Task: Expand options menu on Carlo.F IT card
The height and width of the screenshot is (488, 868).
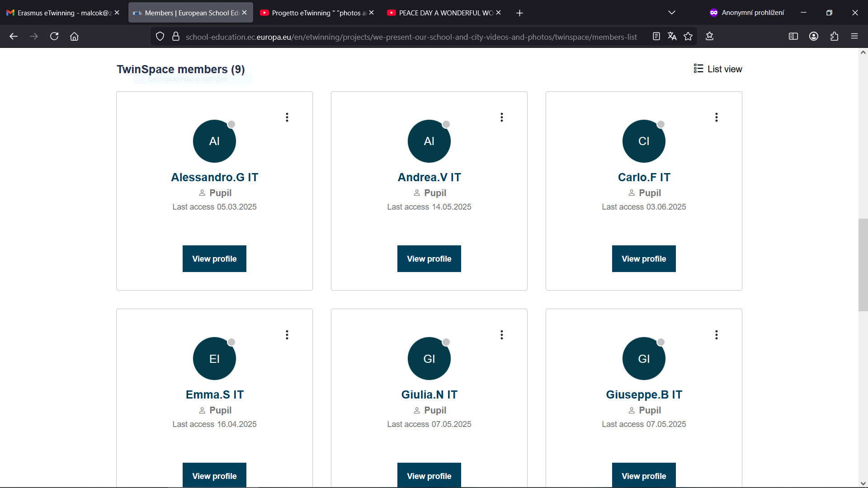Action: tap(716, 117)
